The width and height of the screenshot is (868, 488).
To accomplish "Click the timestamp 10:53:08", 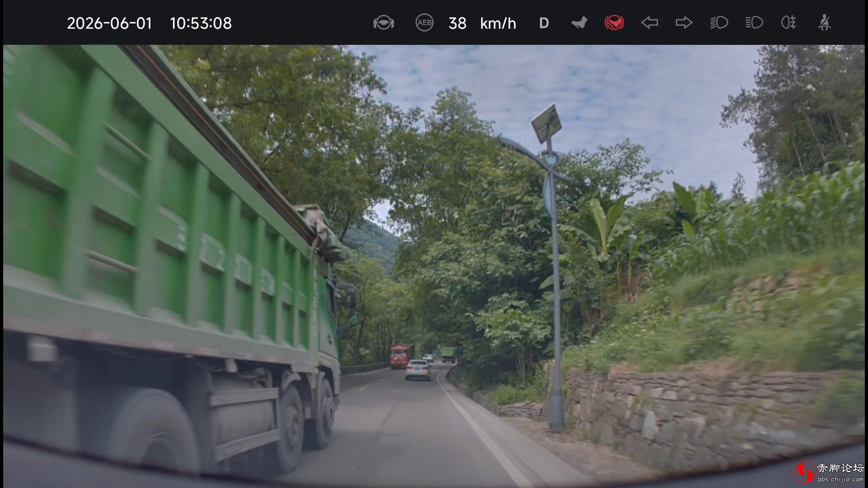I will point(201,23).
